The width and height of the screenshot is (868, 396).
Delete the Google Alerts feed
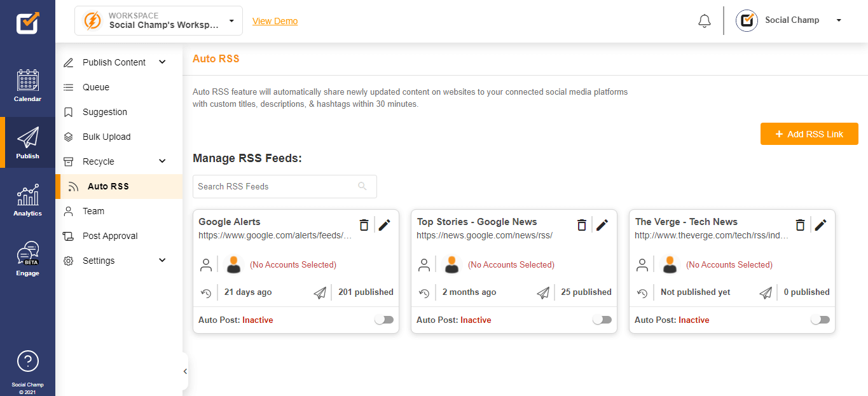click(x=364, y=225)
